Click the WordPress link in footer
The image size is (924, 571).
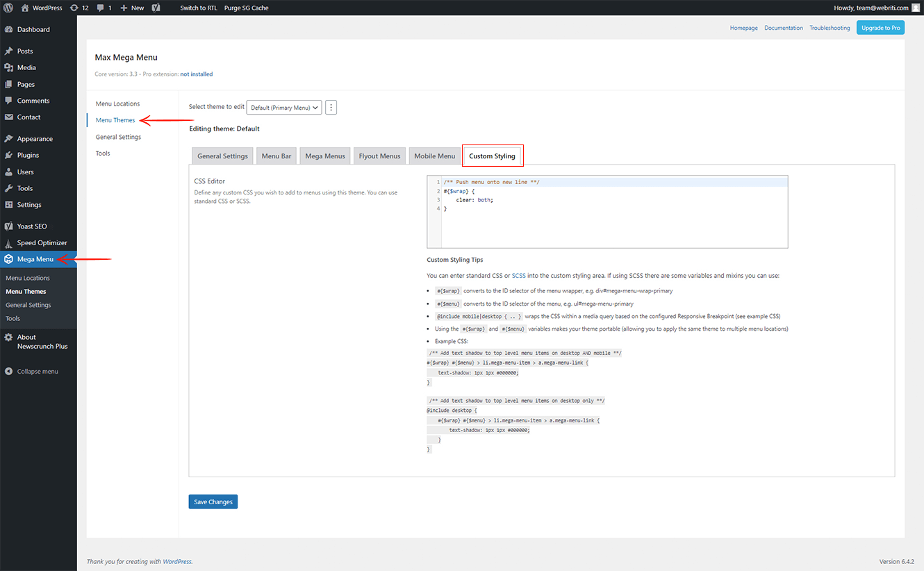click(177, 561)
